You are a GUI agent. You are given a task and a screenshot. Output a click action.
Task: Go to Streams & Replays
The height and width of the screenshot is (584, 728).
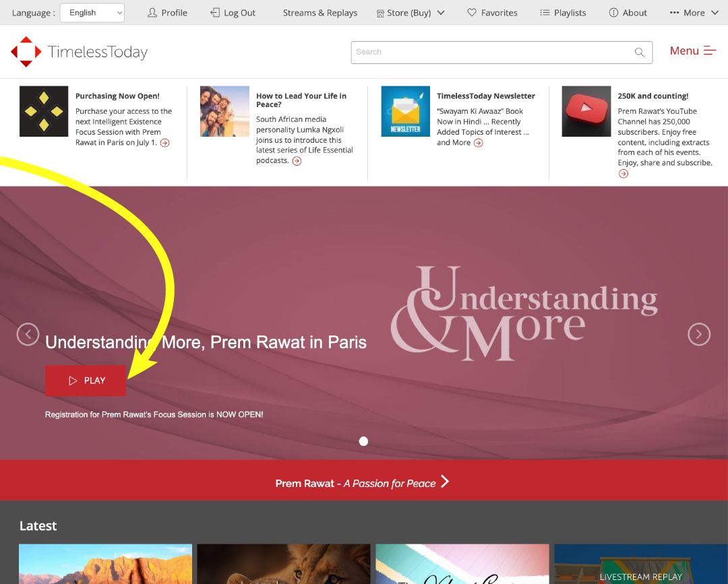[320, 13]
